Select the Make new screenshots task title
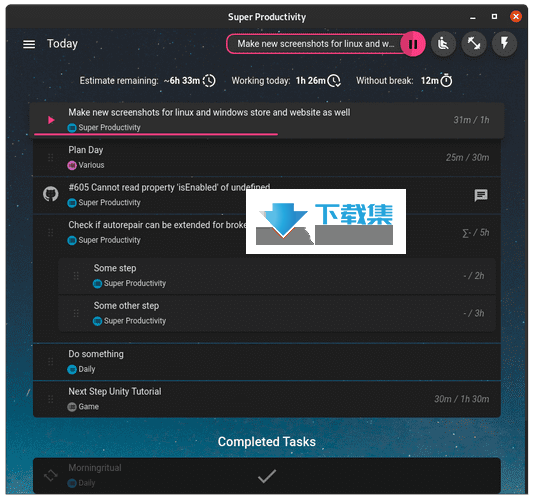Screen dimensions: 534x500 click(x=209, y=112)
